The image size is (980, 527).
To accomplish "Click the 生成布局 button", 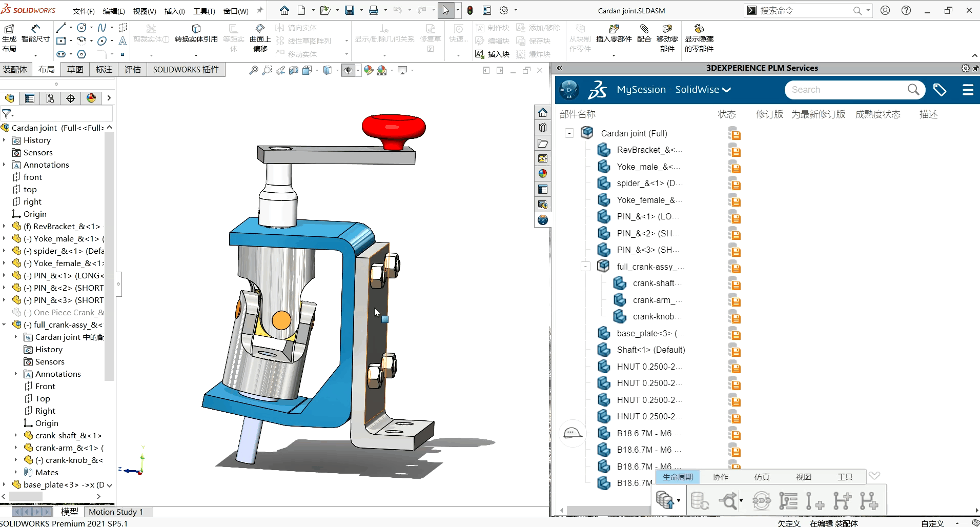I will coord(9,38).
